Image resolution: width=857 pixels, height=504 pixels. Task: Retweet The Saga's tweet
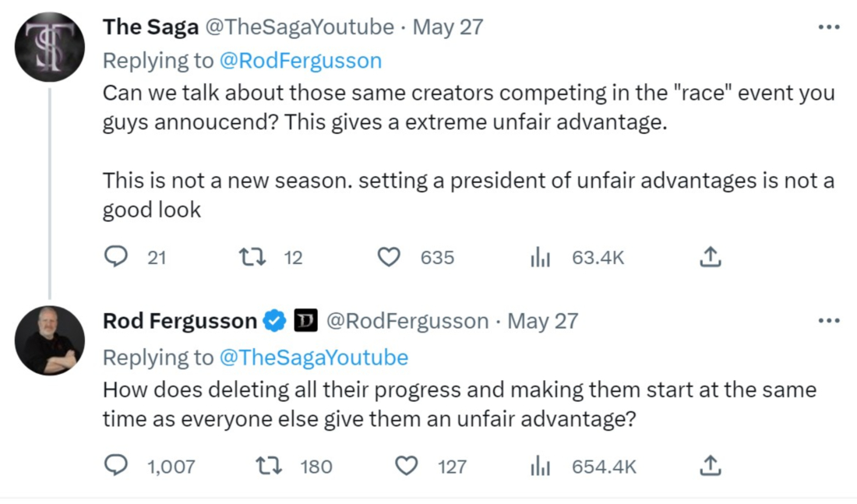point(250,257)
